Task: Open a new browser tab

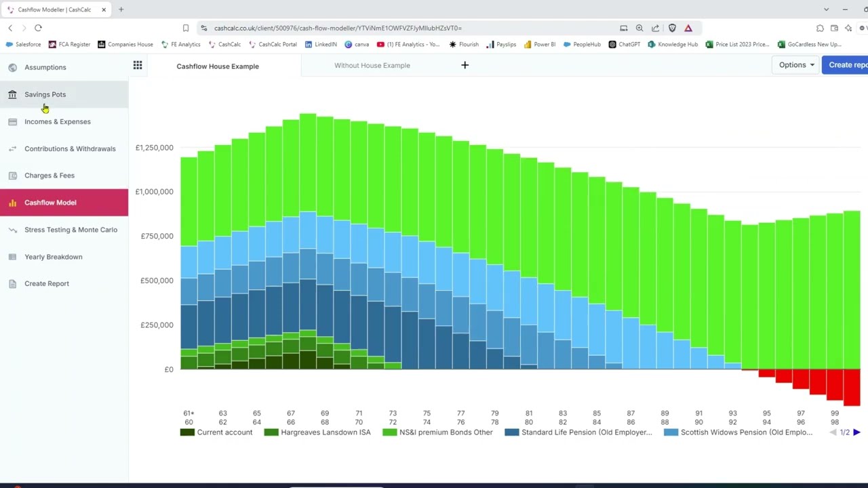Action: [x=121, y=9]
